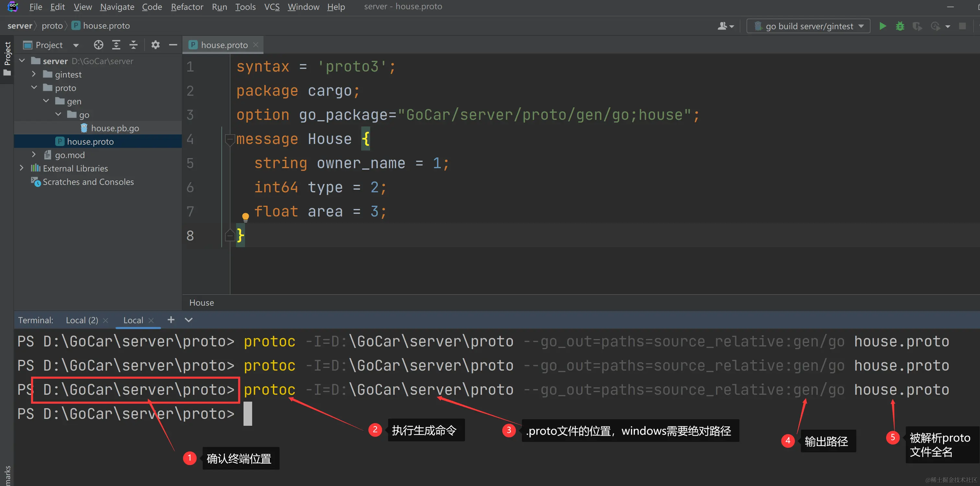980x486 pixels.
Task: Click the locate file crosshair icon
Action: click(x=99, y=45)
